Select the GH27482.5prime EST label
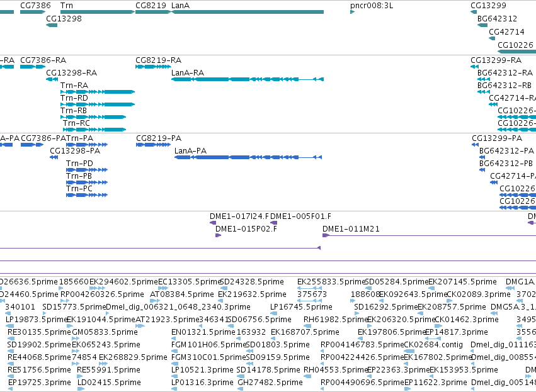536x392 pixels. [x=270, y=383]
